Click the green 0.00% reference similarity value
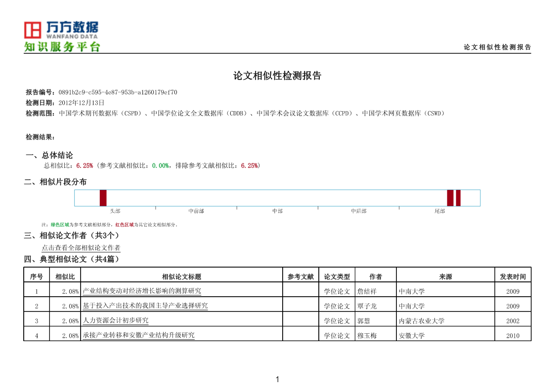Image resolution: width=555 pixels, height=392 pixels. tap(160, 166)
